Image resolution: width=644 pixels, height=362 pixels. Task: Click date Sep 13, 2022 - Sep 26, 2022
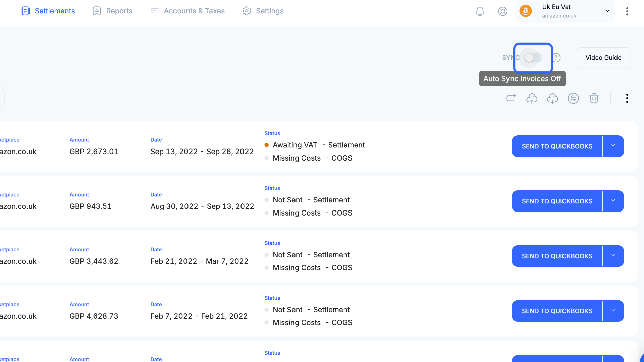click(x=202, y=152)
